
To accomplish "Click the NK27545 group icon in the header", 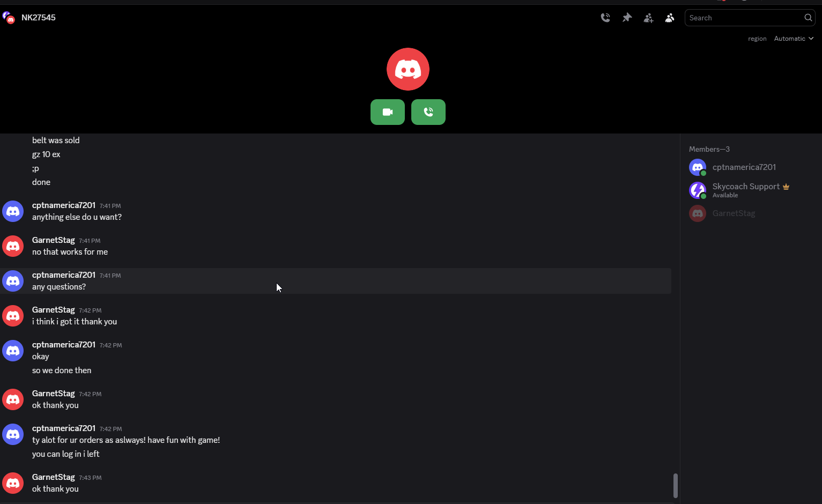I will [x=9, y=18].
